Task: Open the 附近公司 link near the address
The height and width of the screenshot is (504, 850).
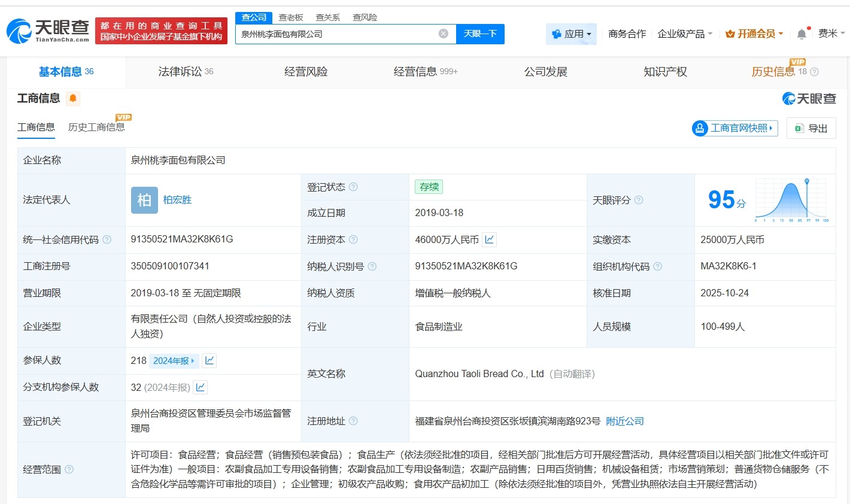Action: coord(624,421)
